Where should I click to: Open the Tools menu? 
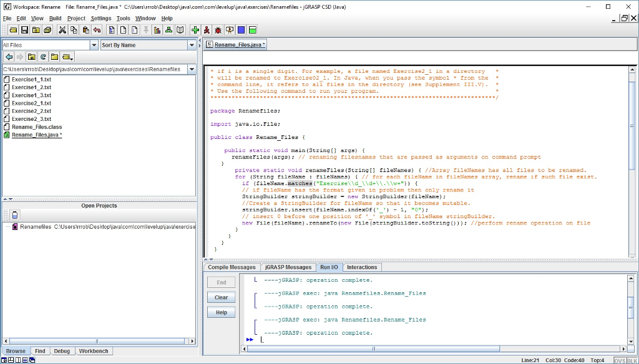pos(123,18)
